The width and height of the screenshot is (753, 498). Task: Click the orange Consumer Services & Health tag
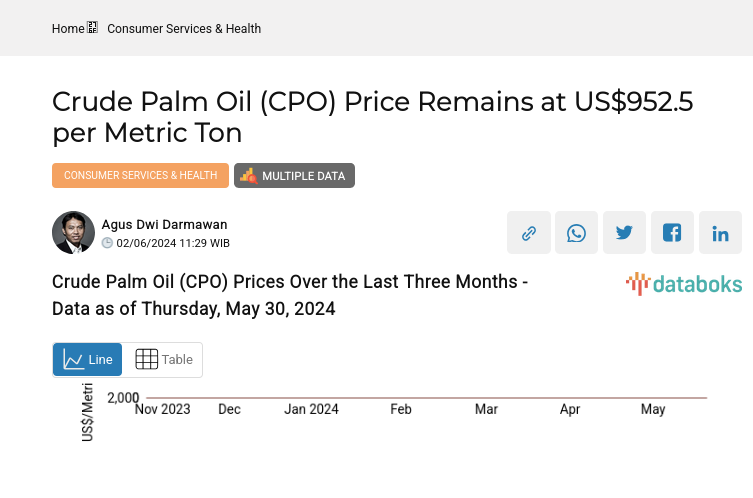tap(140, 175)
